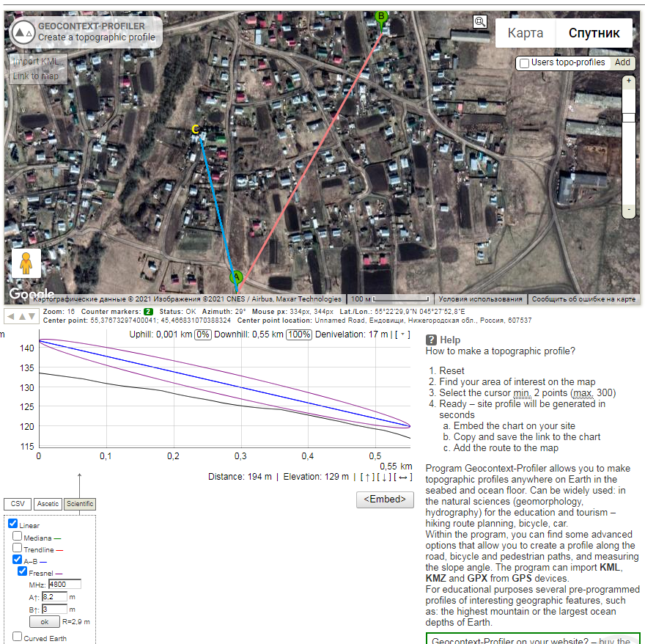Image resolution: width=645 pixels, height=644 pixels.
Task: Click the B↑ antenna height input field
Action: click(x=54, y=609)
